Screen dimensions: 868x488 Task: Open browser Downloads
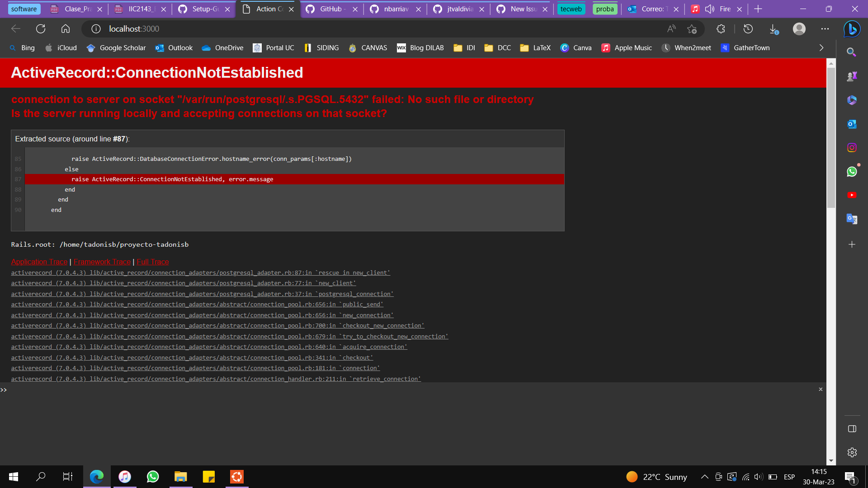click(x=773, y=28)
